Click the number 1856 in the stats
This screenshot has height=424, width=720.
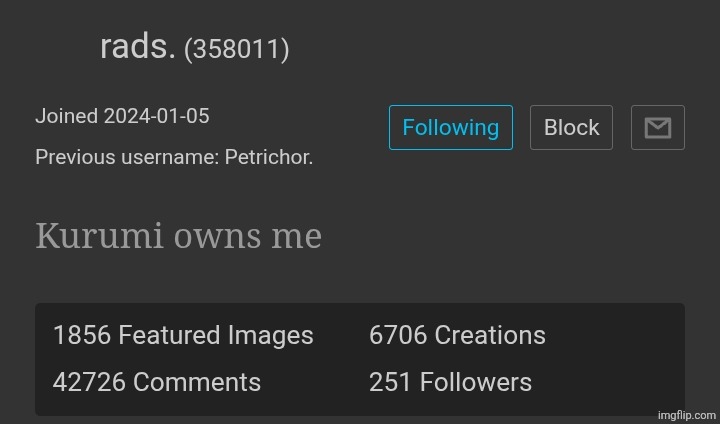tap(82, 335)
